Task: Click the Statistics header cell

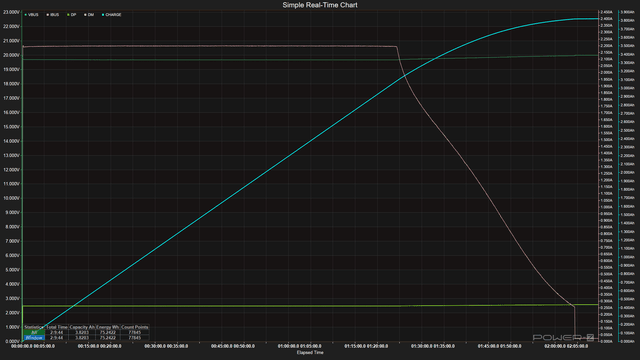Action: click(x=34, y=327)
